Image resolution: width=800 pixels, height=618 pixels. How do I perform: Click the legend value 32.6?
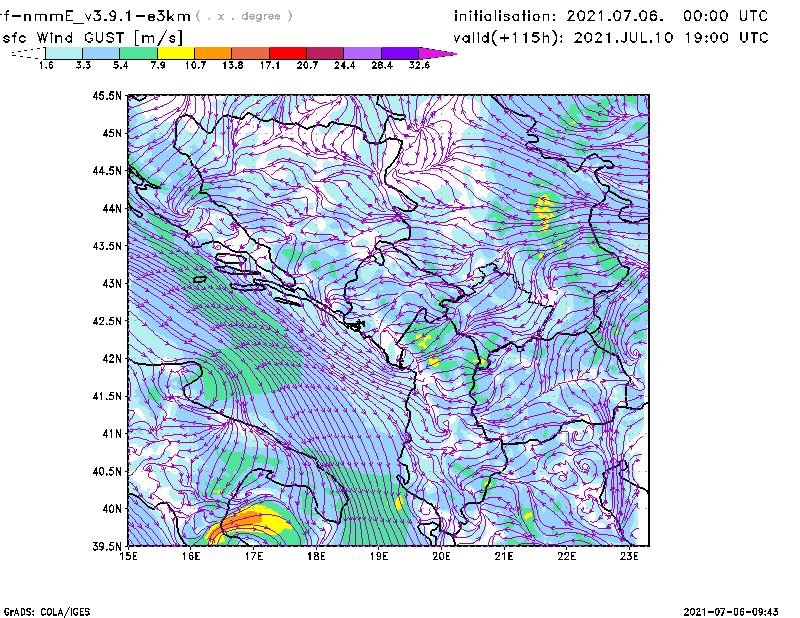click(x=419, y=65)
